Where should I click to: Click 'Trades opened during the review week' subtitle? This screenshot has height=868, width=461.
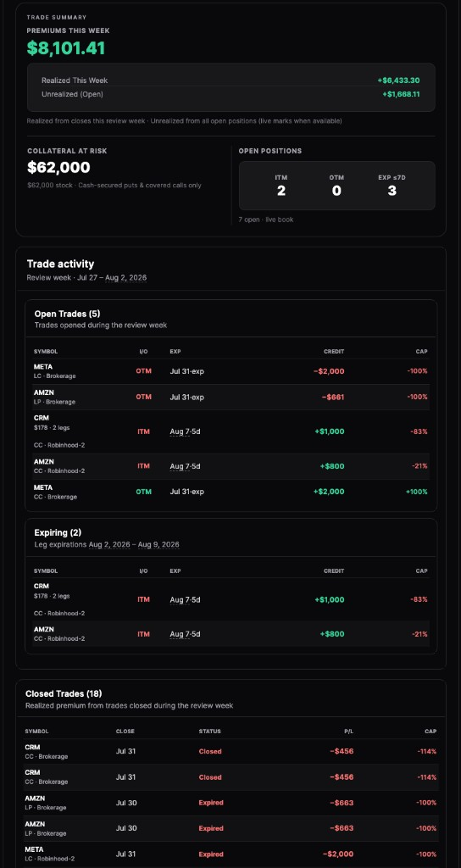pyautogui.click(x=101, y=325)
